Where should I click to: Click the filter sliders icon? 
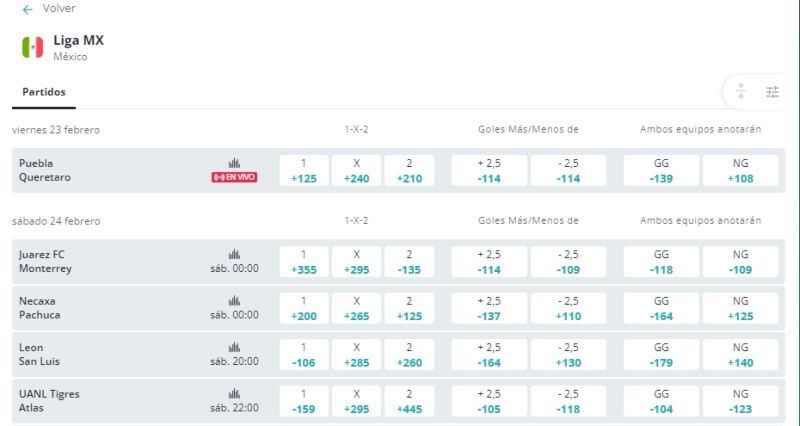coord(772,92)
